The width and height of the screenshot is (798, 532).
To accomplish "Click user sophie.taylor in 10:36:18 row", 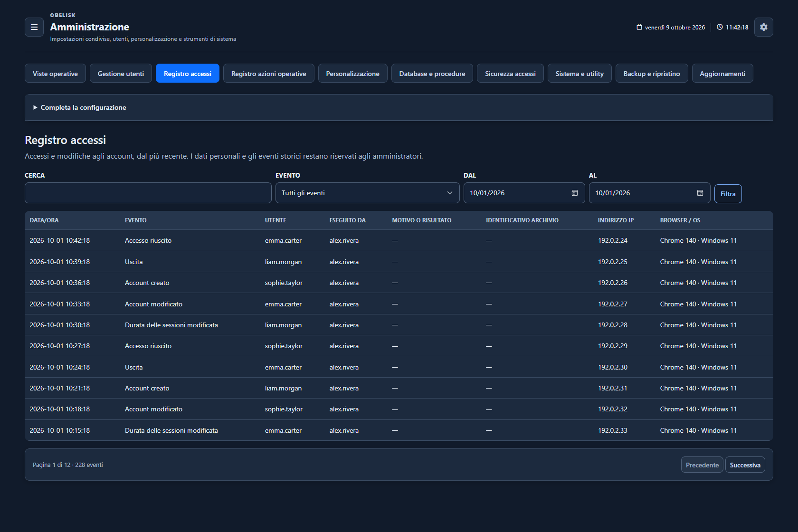I will click(x=284, y=283).
